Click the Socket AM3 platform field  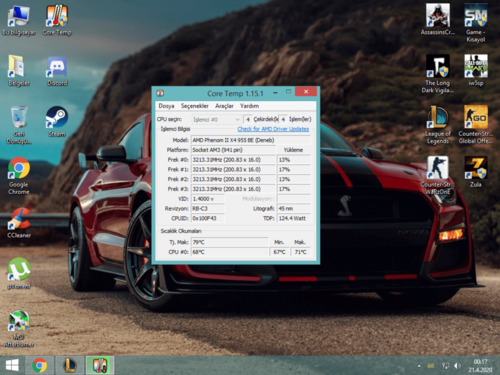233,150
